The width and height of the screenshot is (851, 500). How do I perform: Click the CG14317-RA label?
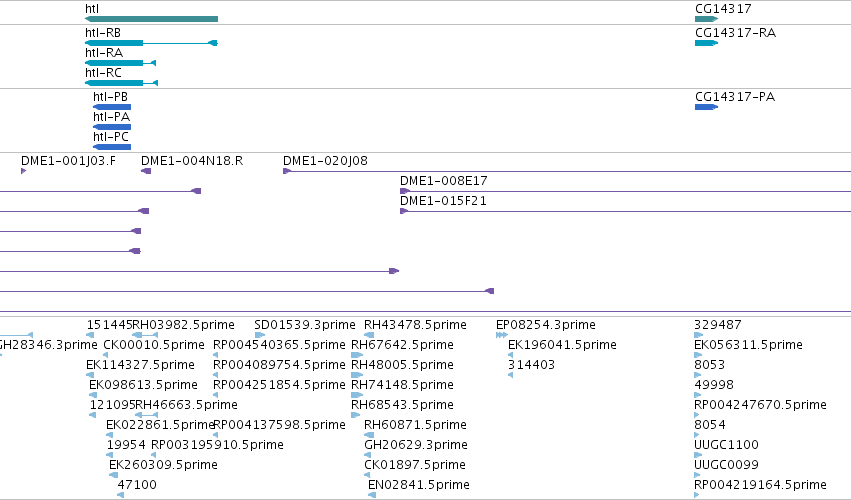pos(735,33)
